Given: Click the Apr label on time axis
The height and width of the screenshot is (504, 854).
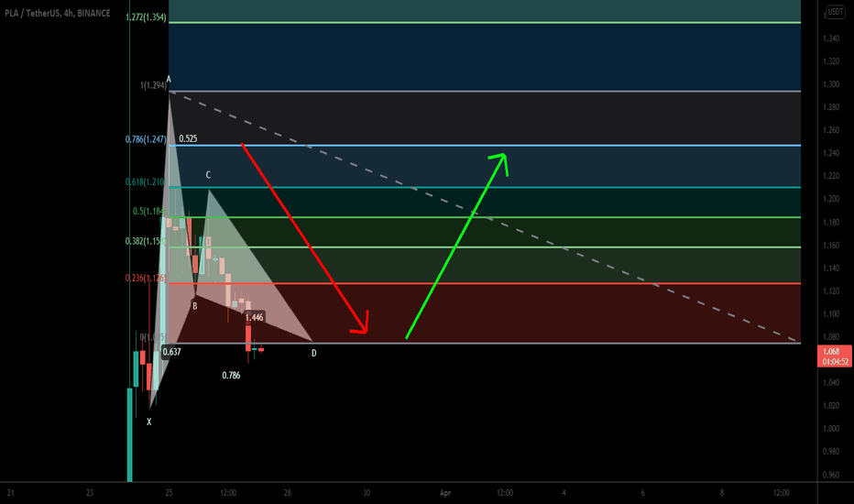Looking at the screenshot, I should pos(445,493).
